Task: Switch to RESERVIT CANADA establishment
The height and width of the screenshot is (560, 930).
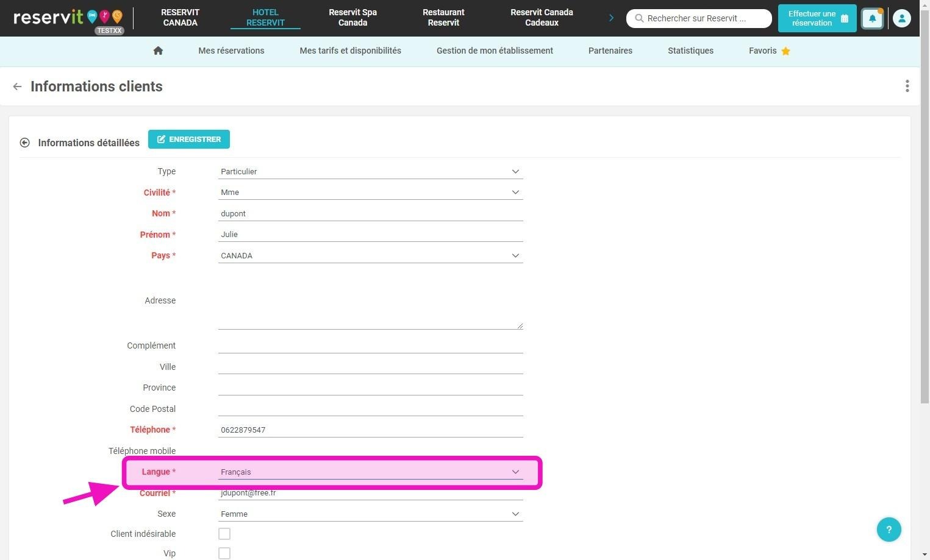Action: click(x=180, y=18)
